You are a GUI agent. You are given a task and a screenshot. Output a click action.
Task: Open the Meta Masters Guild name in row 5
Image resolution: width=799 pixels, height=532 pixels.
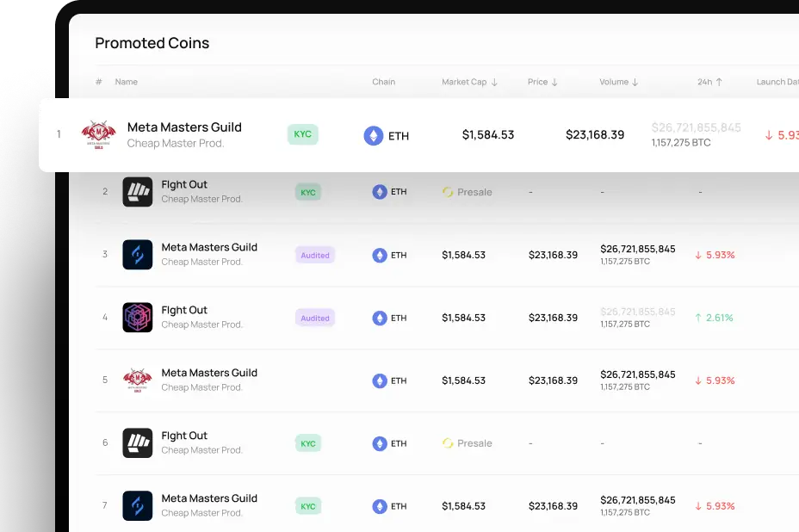point(209,373)
